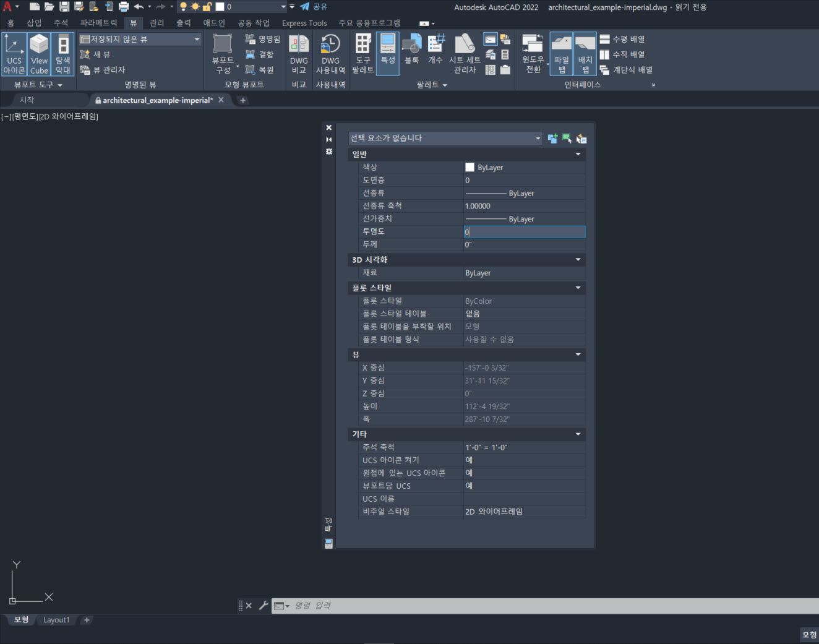Open a drawing with the Open folder icon
Screen dimensions: 819x644
point(49,7)
